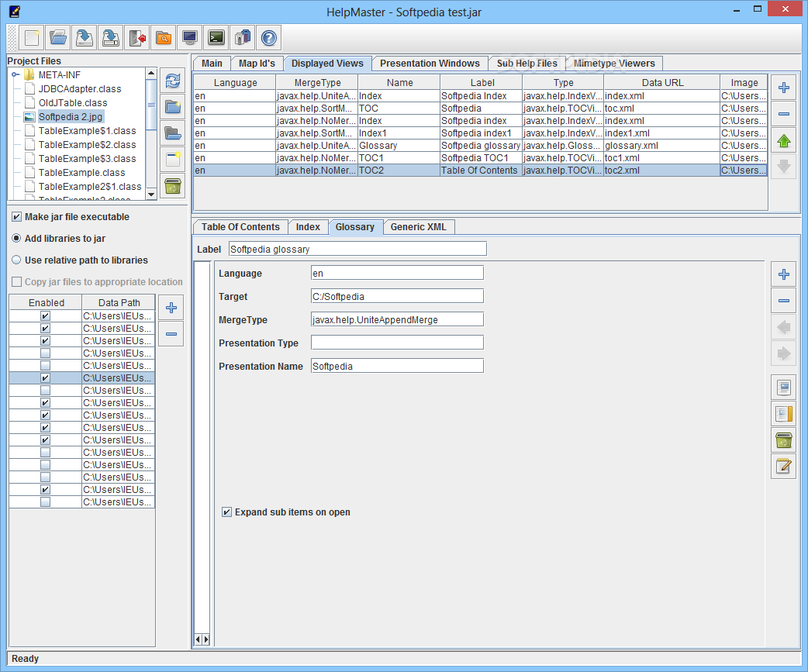Screen dimensions: 808x672
Task: Click the Label input field
Action: point(357,250)
